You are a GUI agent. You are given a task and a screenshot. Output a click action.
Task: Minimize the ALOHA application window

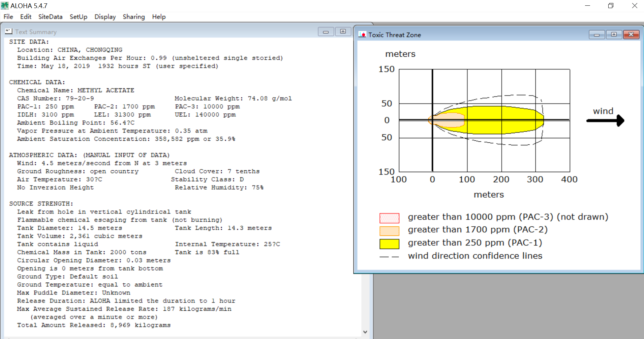click(x=587, y=6)
